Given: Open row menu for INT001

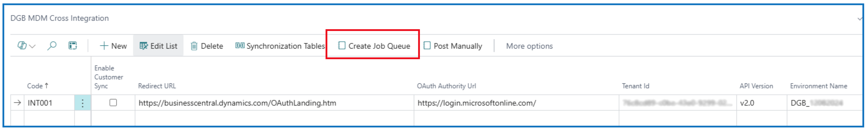Looking at the screenshot, I should (82, 103).
